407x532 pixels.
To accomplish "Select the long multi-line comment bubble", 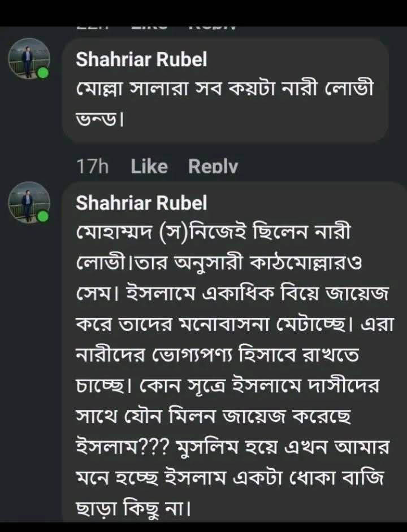I will tap(235, 351).
